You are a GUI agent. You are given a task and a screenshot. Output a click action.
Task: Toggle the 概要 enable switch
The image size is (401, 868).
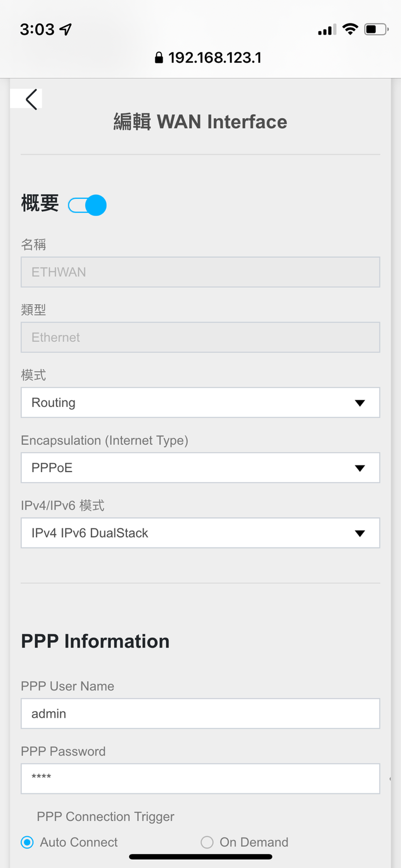pyautogui.click(x=87, y=205)
